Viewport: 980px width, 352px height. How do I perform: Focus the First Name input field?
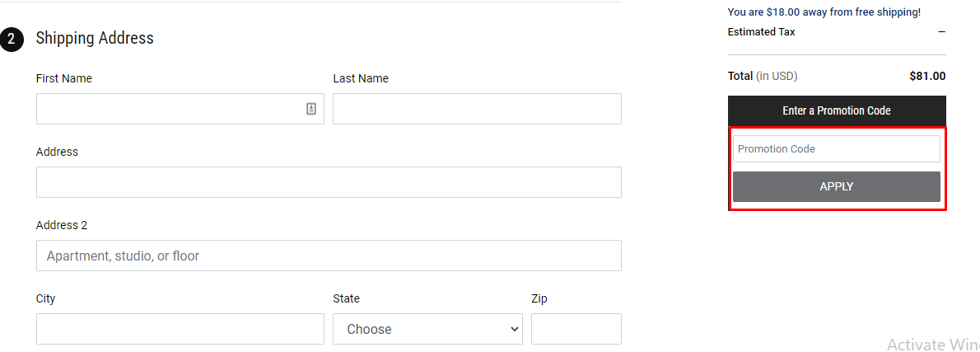pos(180,109)
